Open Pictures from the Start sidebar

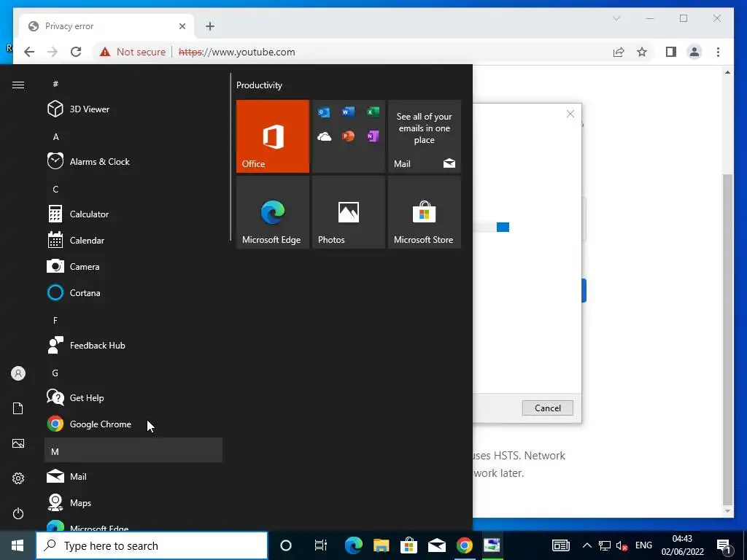18,443
